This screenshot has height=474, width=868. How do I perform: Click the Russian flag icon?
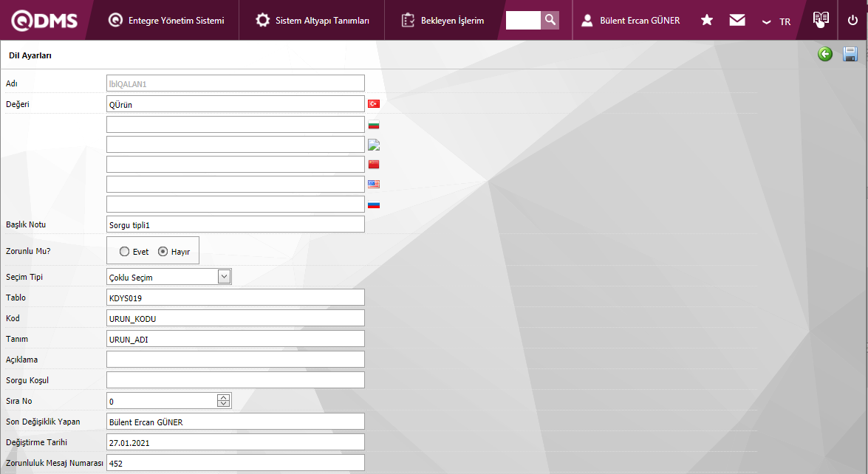click(x=374, y=205)
